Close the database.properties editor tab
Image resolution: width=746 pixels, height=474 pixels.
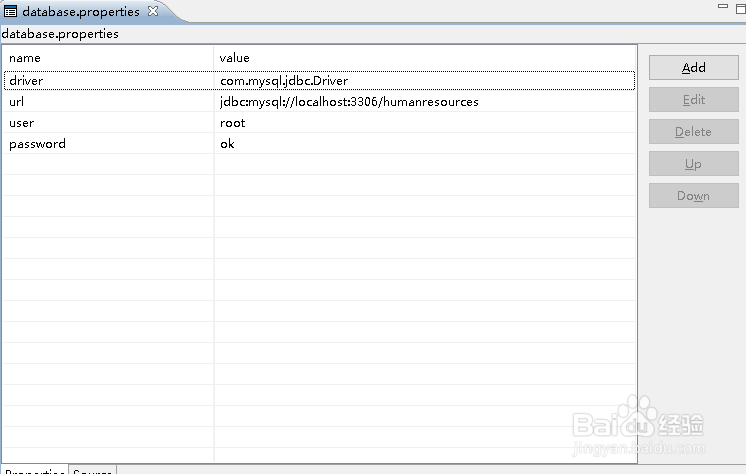pos(153,11)
